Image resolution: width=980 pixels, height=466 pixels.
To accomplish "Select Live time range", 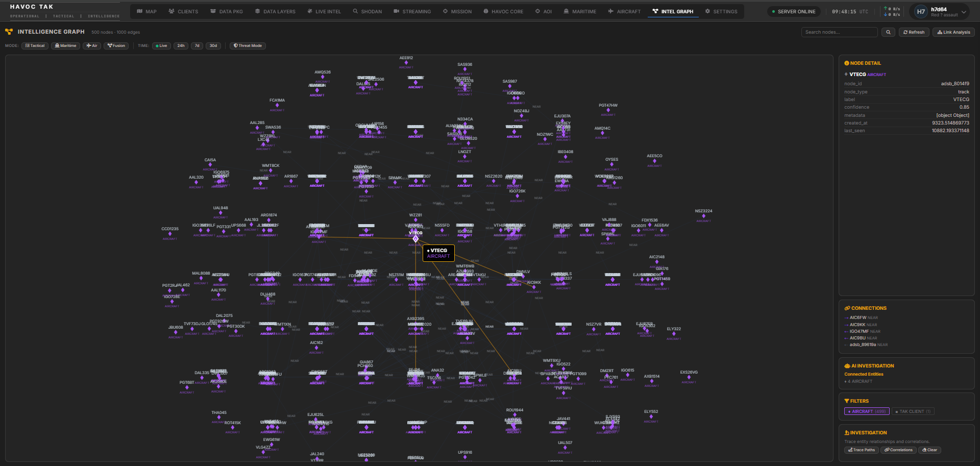I will [x=161, y=46].
